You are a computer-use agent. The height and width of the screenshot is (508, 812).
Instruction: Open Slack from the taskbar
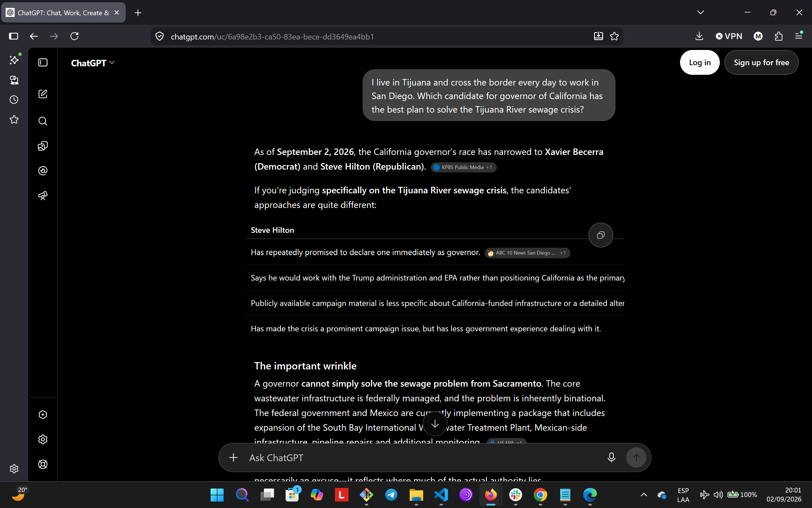515,494
